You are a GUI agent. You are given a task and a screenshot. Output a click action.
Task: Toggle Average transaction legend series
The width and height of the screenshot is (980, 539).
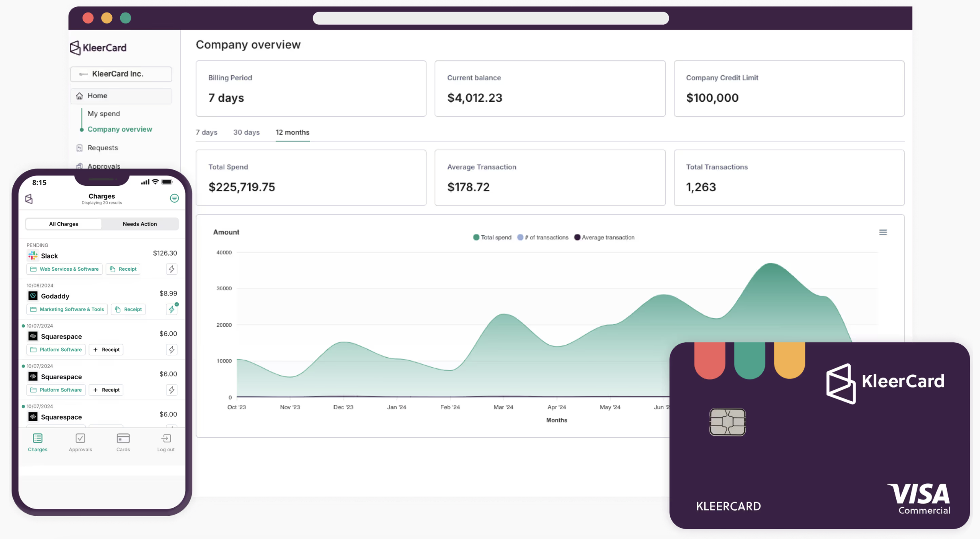[604, 237]
